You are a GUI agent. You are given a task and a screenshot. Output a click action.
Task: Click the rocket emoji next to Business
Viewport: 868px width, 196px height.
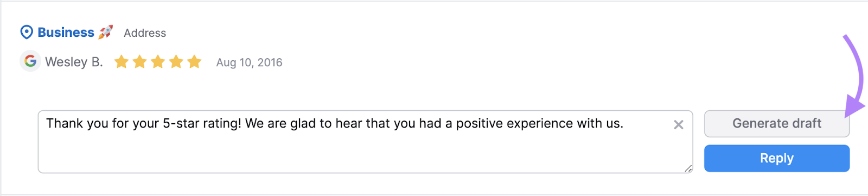tap(105, 32)
